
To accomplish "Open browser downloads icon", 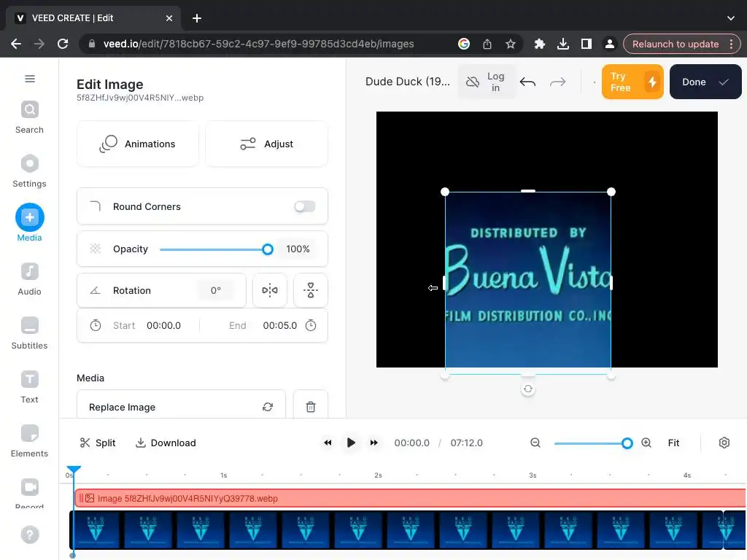I will point(562,44).
